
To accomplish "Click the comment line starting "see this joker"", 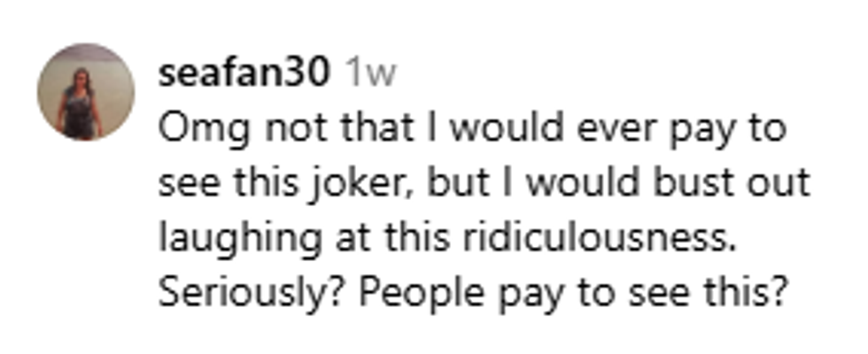I will click(484, 185).
